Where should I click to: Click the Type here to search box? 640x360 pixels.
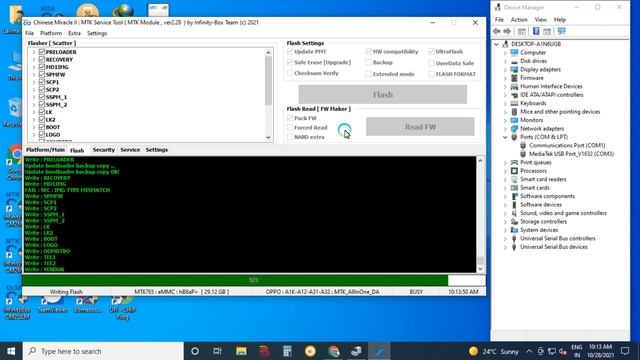(x=103, y=351)
